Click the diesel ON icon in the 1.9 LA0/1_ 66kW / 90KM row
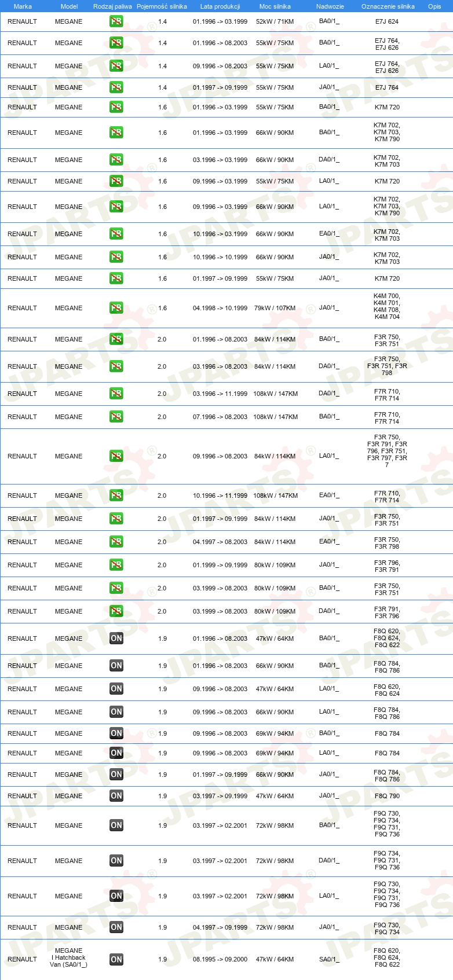 (116, 712)
